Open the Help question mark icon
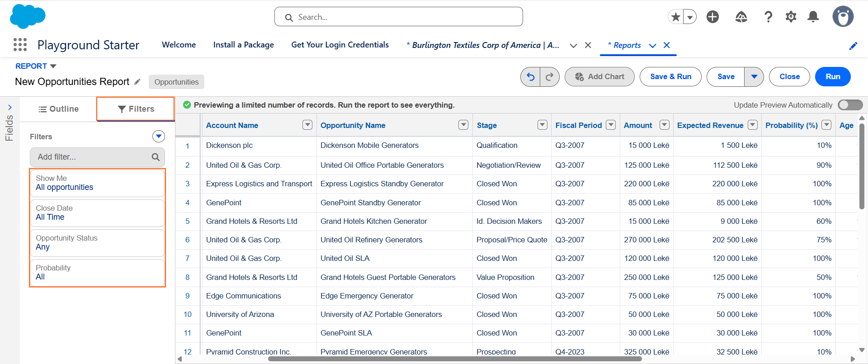The height and width of the screenshot is (364, 868). tap(768, 17)
